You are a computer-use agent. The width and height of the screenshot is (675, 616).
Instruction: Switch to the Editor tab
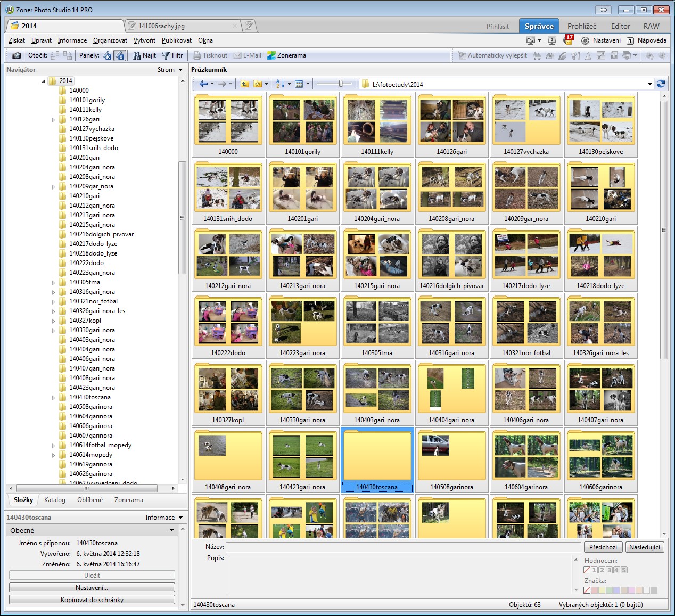pos(620,26)
